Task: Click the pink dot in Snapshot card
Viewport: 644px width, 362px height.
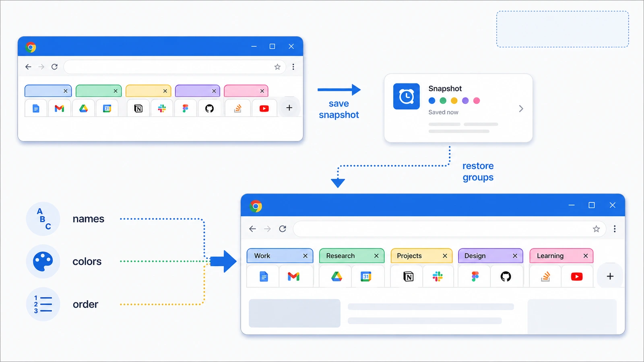Action: tap(477, 101)
